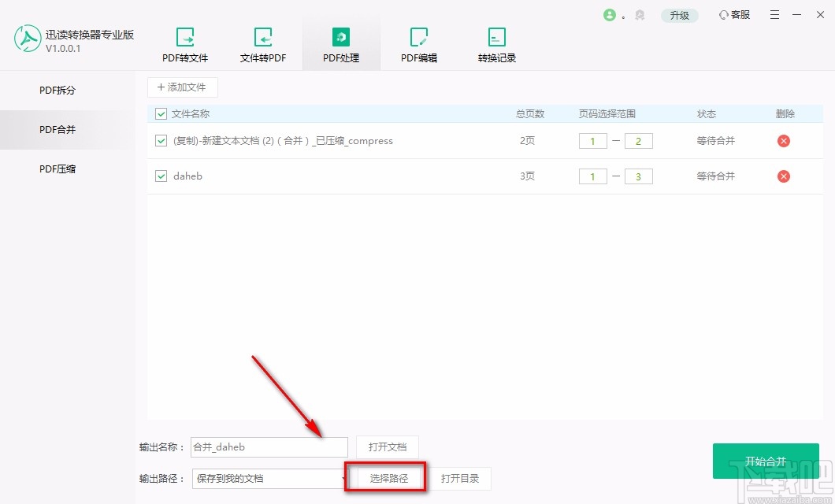This screenshot has height=504, width=835.
Task: Click 添加文件 to add a file
Action: (182, 87)
